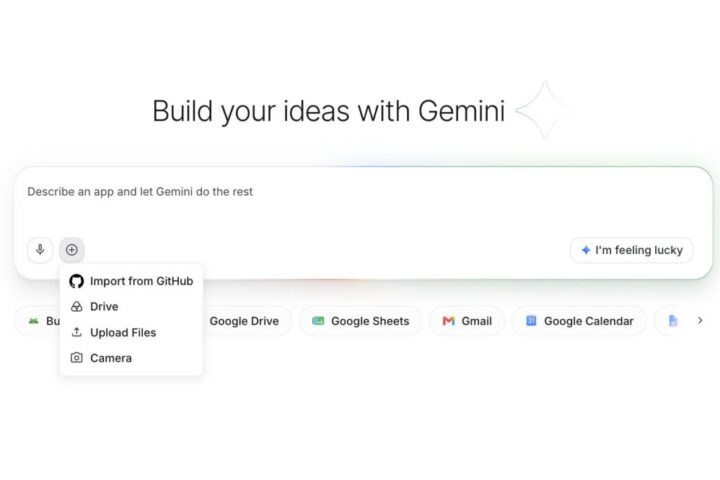720x480 pixels.
Task: Click I'm feeling lucky button
Action: click(631, 250)
